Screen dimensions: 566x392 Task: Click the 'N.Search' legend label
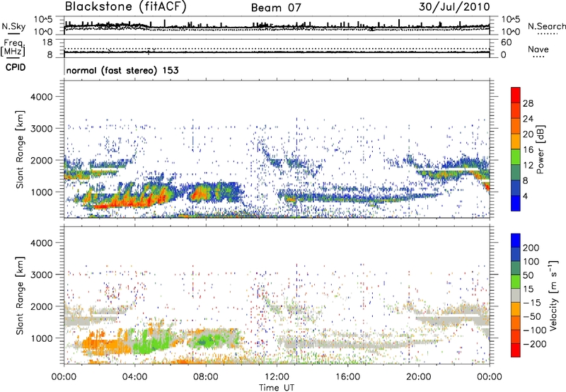pos(546,26)
